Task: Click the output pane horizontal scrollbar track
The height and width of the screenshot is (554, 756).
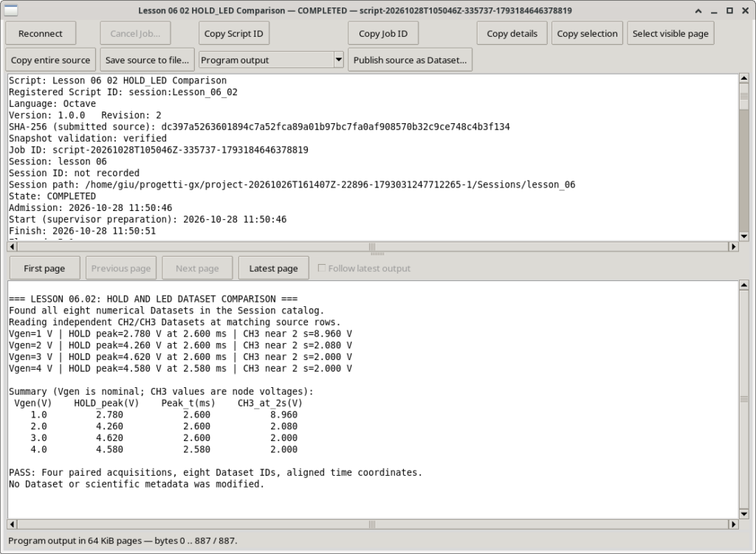Action: 372,524
